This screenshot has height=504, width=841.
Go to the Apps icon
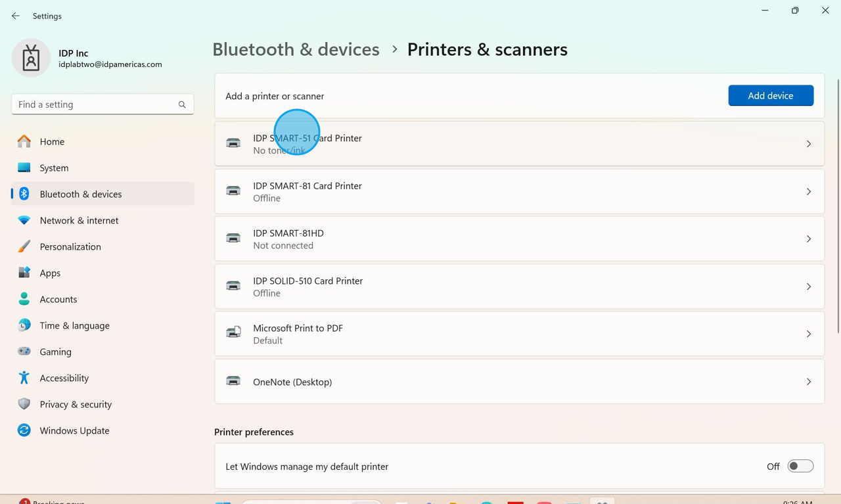(x=24, y=273)
